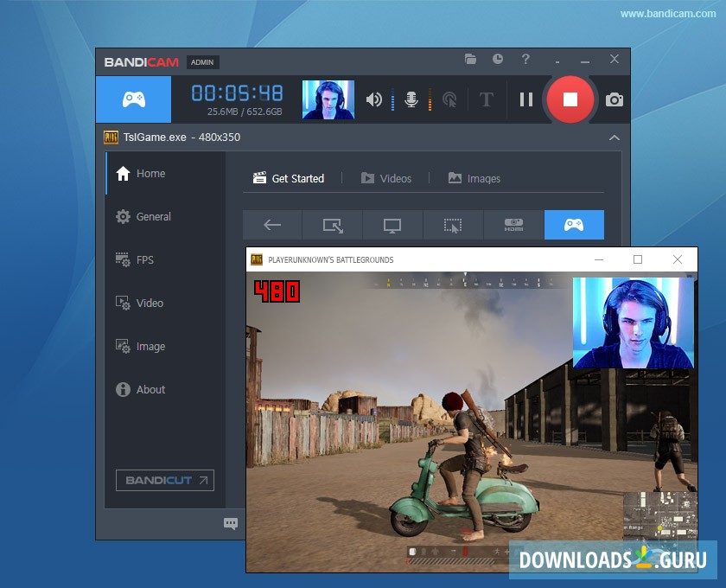Select the Device/HDMI recording mode icon
Screen dimensions: 726x588
[513, 224]
